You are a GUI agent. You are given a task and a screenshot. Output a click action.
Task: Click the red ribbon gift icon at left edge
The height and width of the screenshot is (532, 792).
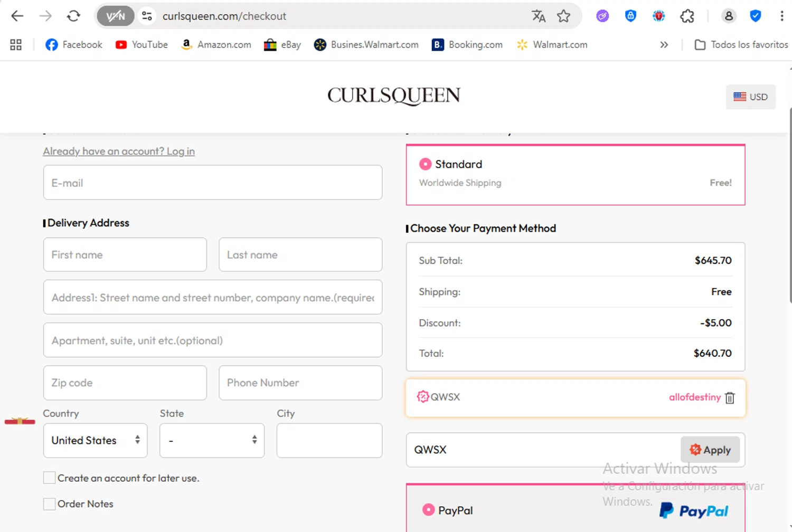20,421
